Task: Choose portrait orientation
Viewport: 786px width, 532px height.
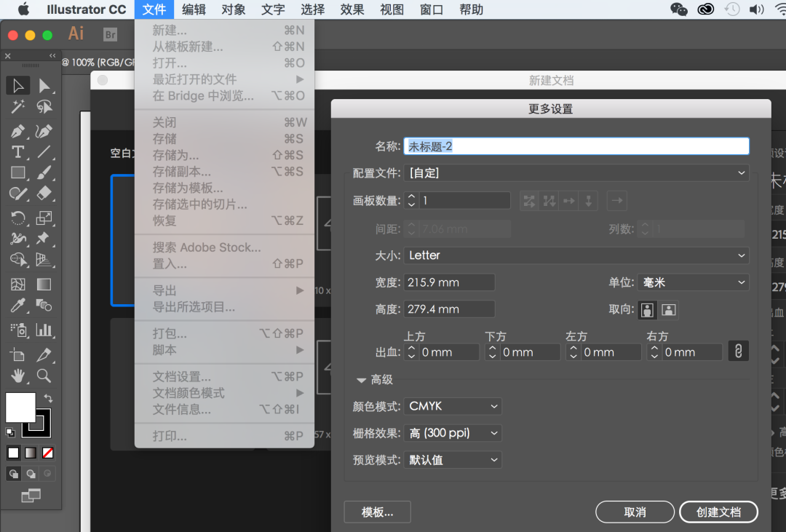Action: click(647, 310)
